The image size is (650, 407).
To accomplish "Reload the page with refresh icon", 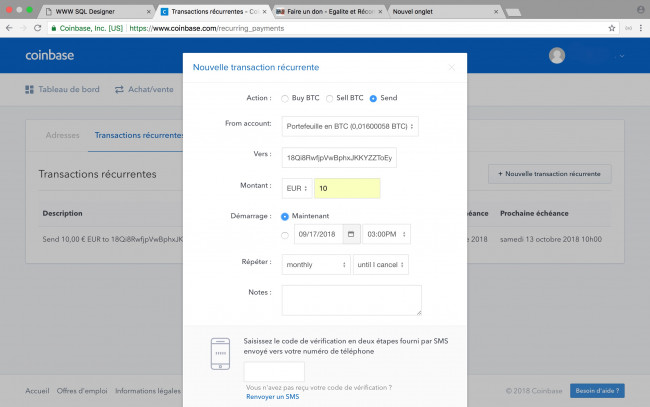I will pos(37,28).
